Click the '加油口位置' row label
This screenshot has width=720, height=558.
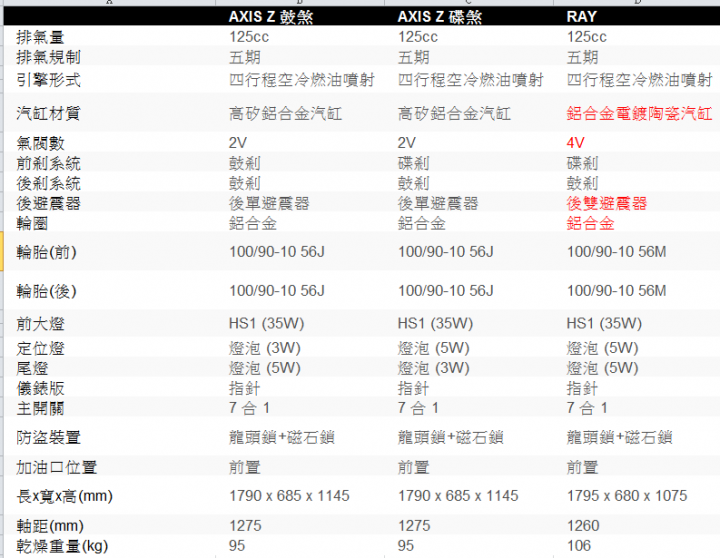[56, 468]
